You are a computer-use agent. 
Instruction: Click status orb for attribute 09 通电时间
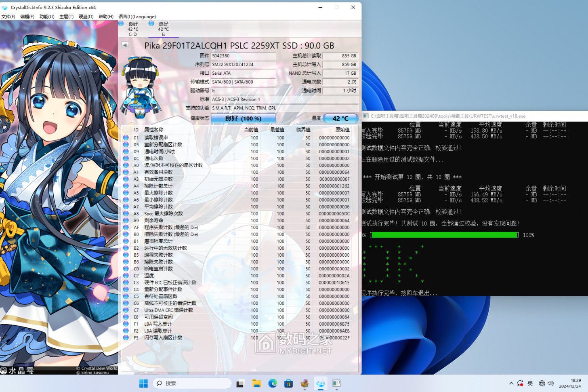click(126, 152)
